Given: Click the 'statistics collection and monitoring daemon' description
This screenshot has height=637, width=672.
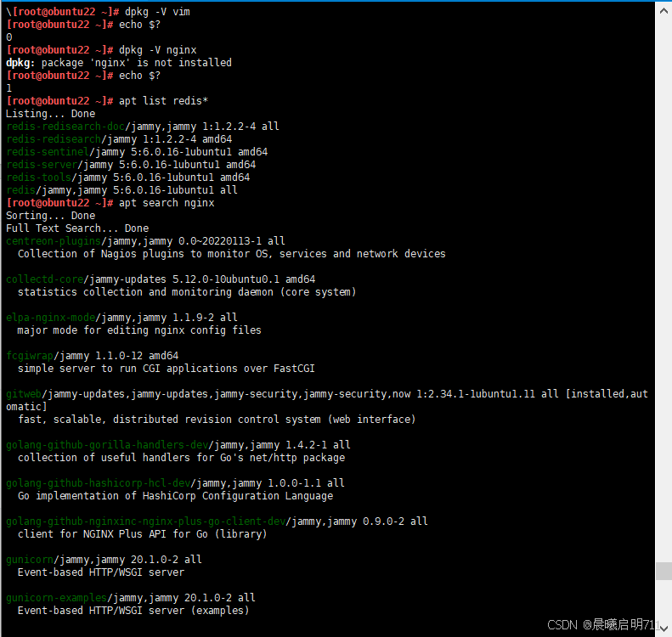Looking at the screenshot, I should pos(187,292).
